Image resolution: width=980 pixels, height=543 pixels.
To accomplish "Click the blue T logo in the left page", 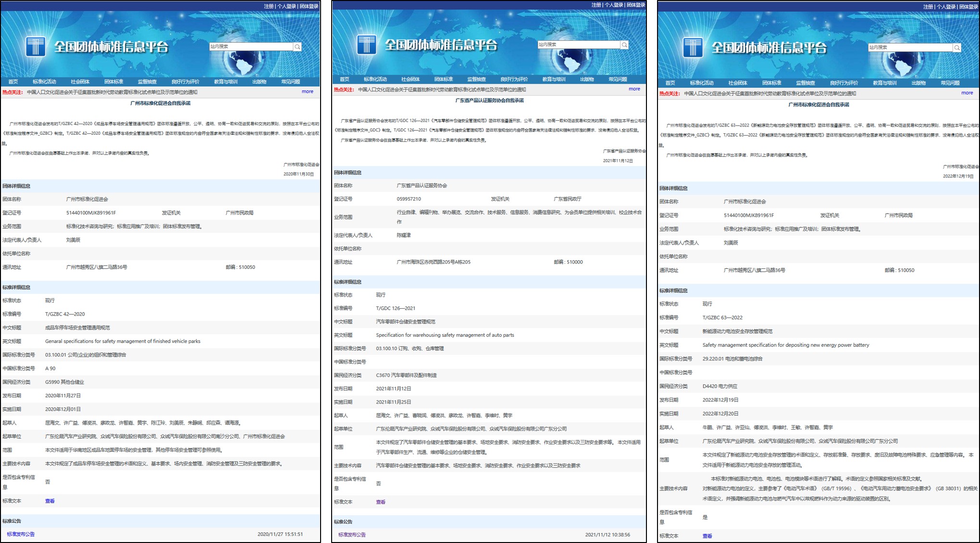I will click(x=36, y=47).
